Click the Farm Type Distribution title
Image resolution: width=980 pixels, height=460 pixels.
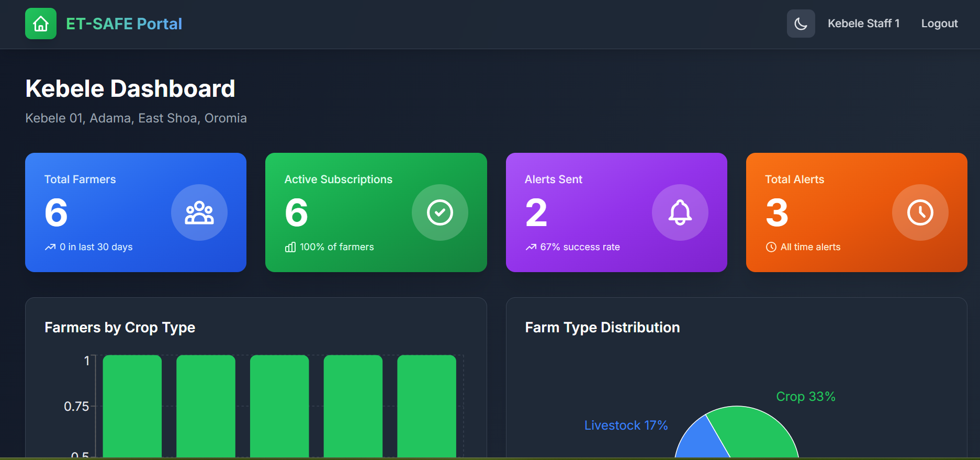click(602, 328)
